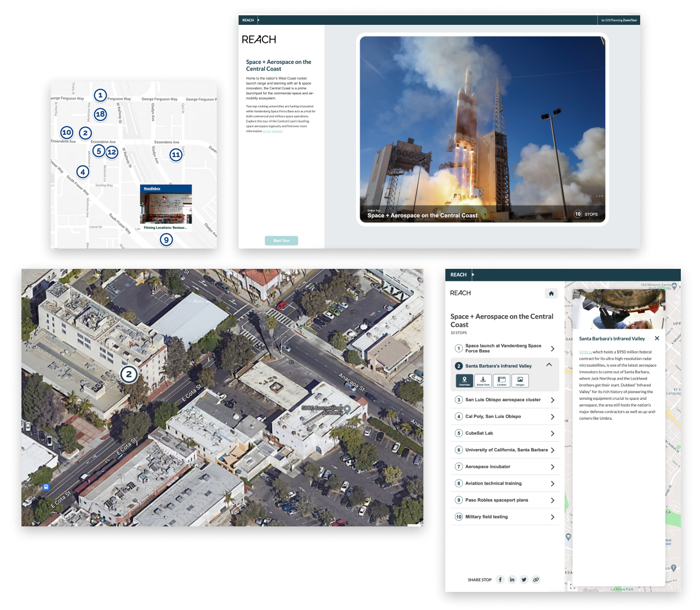
Task: Open Street View for Santa Barbara's Infrared Valley
Action: 483,381
